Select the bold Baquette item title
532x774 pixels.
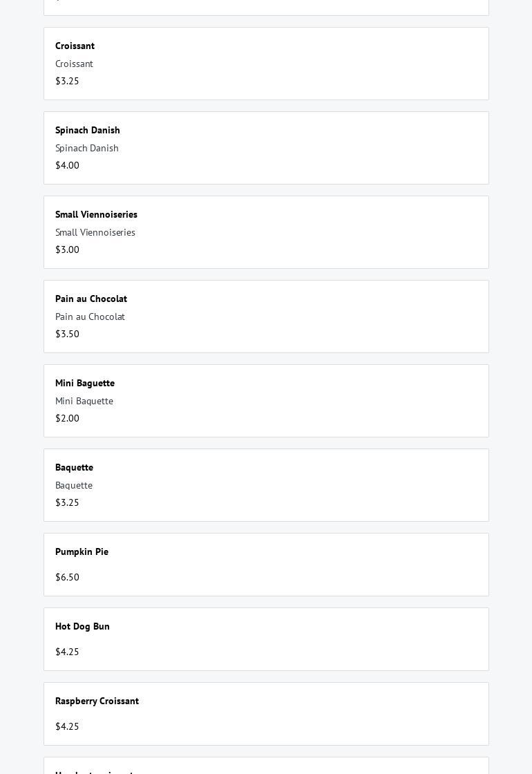[74, 467]
